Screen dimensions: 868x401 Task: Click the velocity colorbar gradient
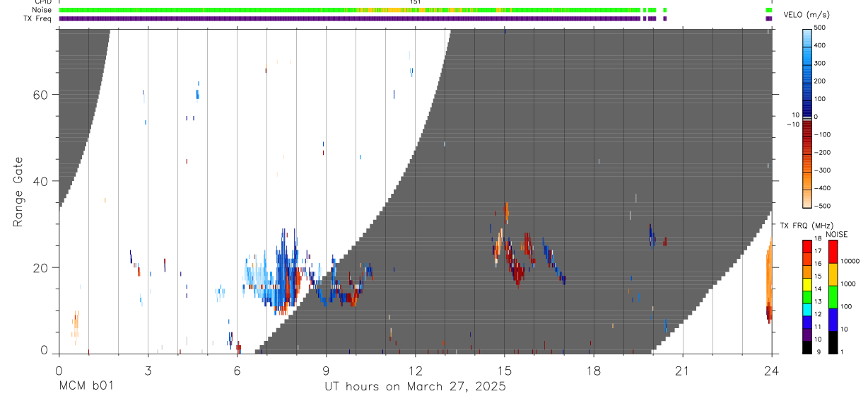pyautogui.click(x=808, y=117)
